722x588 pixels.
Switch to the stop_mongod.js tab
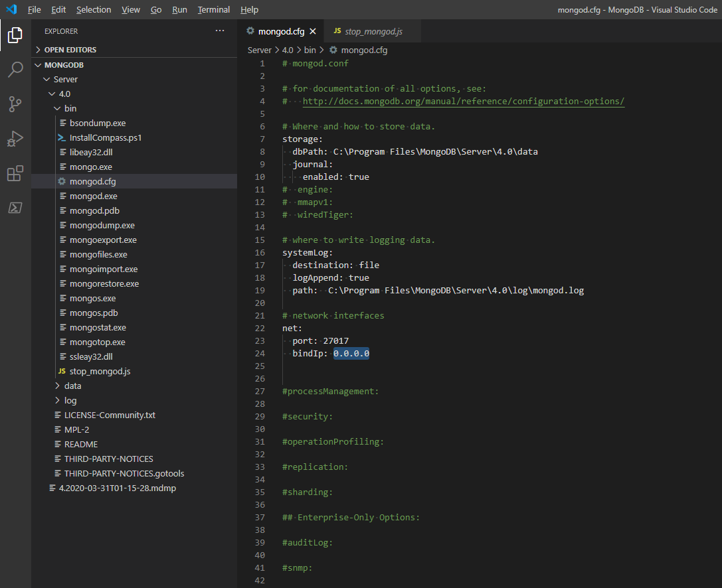coord(373,31)
